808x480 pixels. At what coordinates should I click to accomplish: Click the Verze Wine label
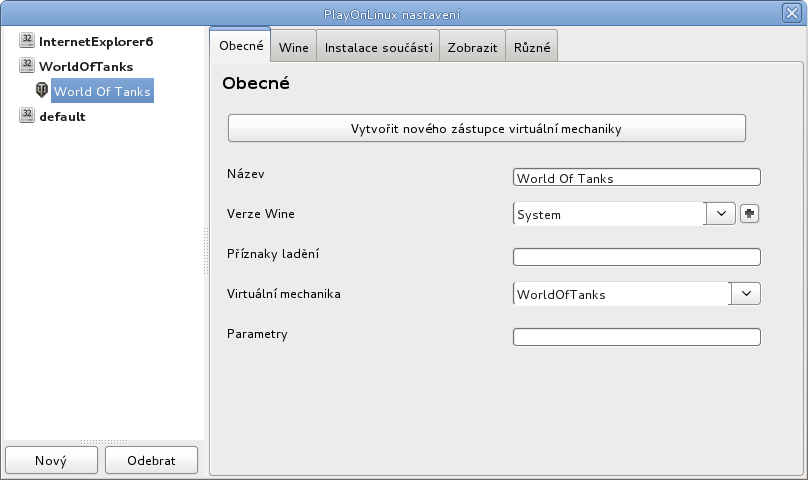(x=261, y=213)
